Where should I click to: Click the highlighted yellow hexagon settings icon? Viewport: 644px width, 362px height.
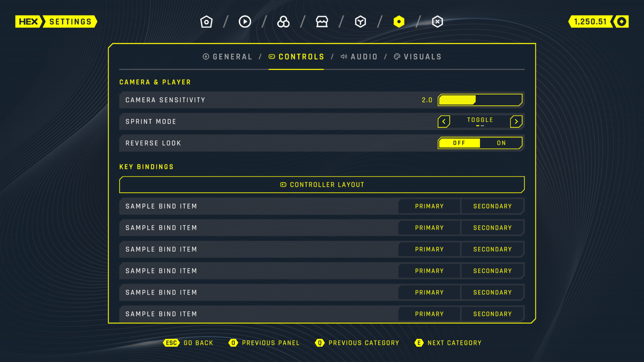pos(399,22)
